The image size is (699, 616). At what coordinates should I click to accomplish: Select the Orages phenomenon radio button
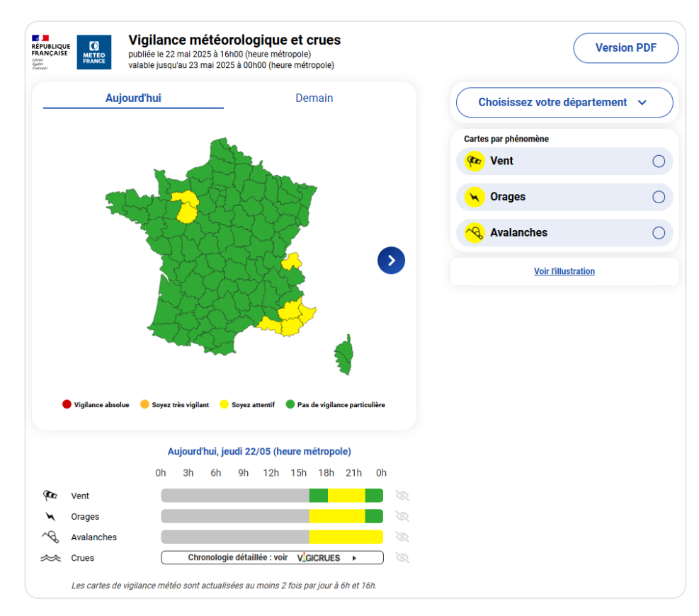click(x=659, y=197)
